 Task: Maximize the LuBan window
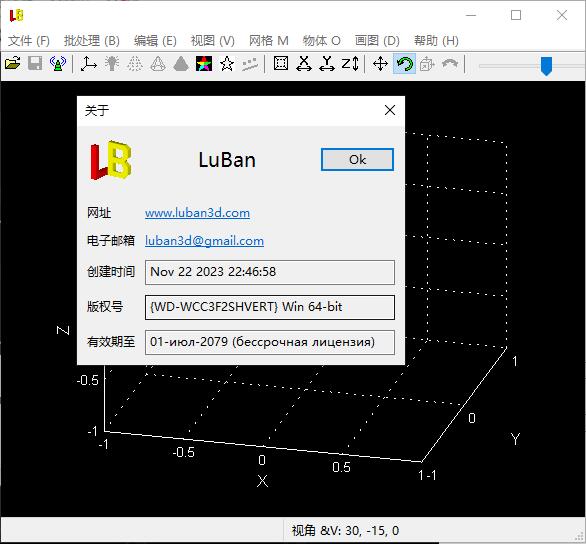coord(516,15)
